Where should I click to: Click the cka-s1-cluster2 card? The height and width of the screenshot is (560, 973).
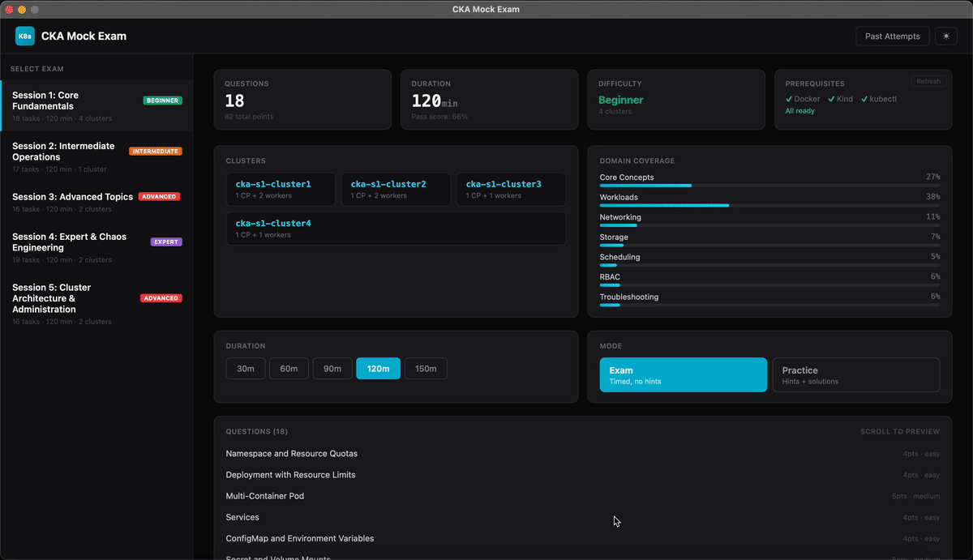click(x=396, y=189)
